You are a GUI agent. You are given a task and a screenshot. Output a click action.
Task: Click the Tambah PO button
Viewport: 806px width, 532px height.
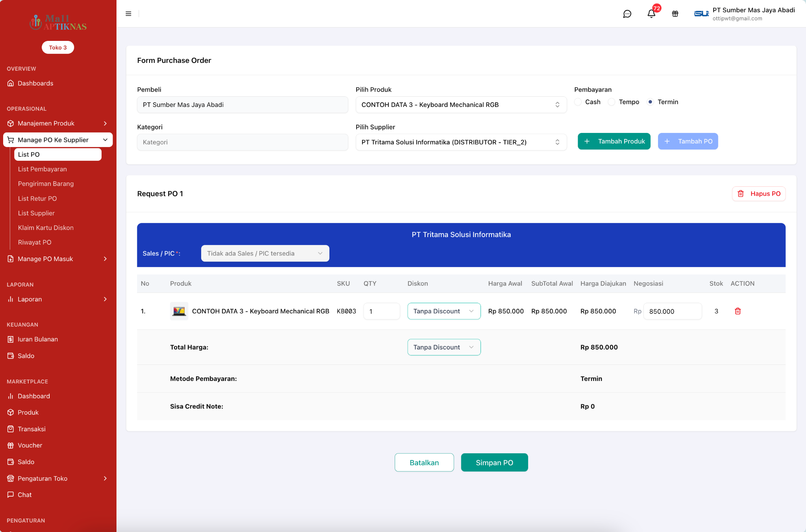688,141
